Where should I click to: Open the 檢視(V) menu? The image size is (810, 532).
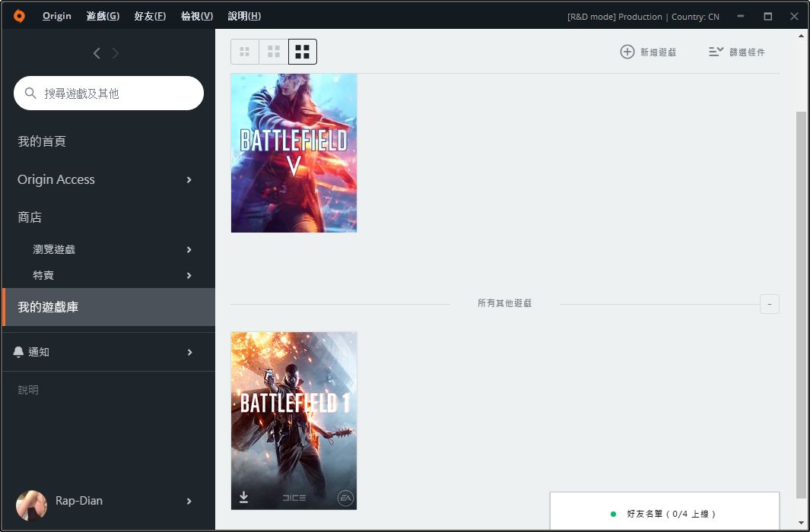tap(197, 16)
